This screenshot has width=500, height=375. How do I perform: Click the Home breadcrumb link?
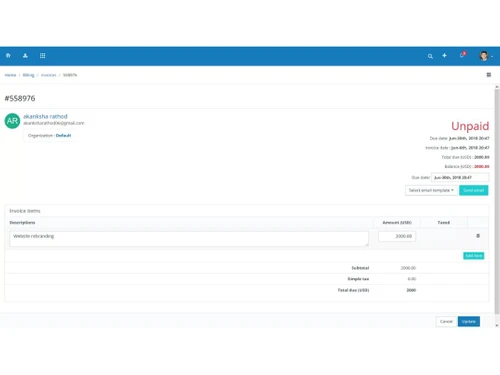tap(10, 75)
